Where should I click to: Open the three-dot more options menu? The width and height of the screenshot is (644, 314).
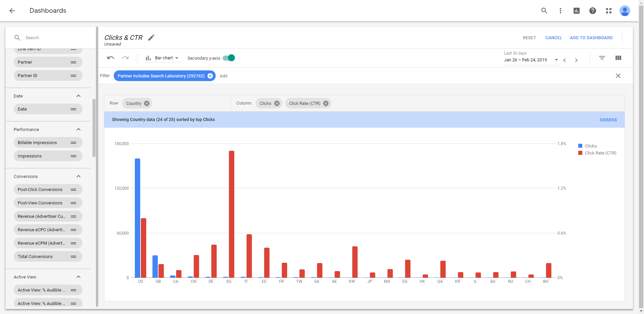click(x=560, y=11)
